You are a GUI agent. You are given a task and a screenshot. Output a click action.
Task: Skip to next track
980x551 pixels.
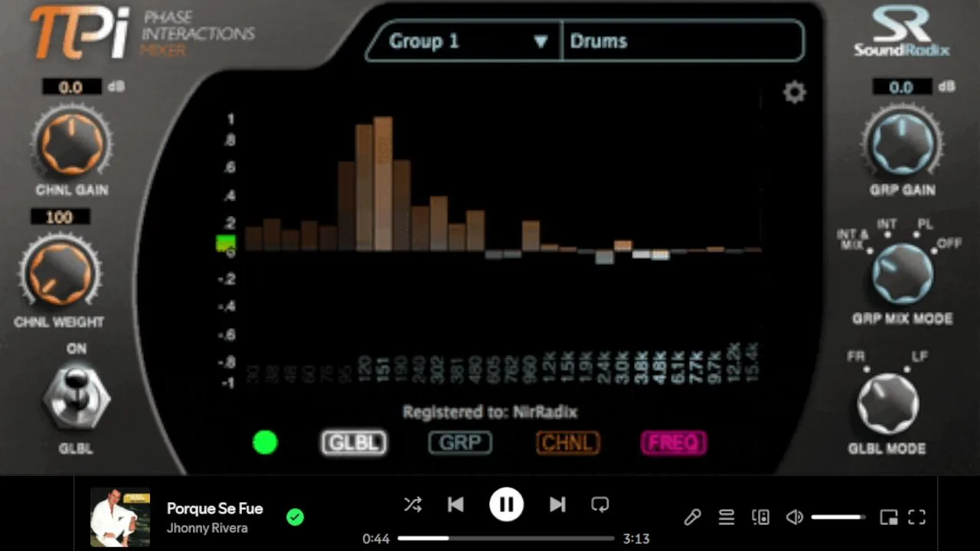(x=557, y=504)
